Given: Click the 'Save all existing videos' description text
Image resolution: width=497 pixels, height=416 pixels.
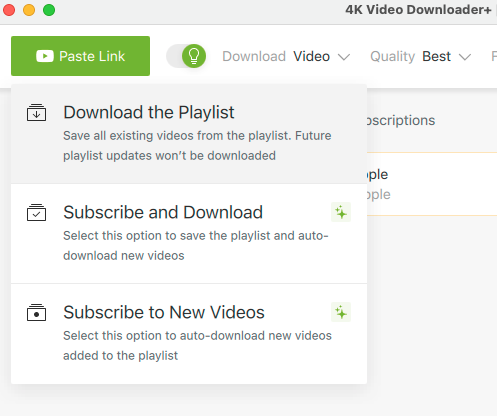Looking at the screenshot, I should pos(197,146).
